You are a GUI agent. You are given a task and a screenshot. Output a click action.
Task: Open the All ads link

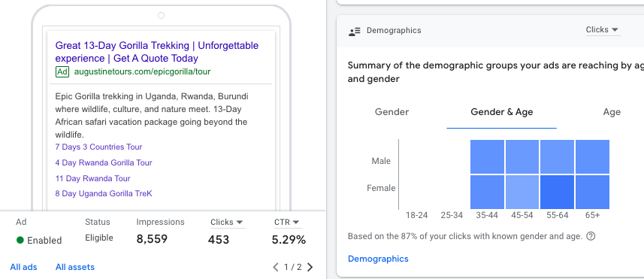click(x=23, y=267)
